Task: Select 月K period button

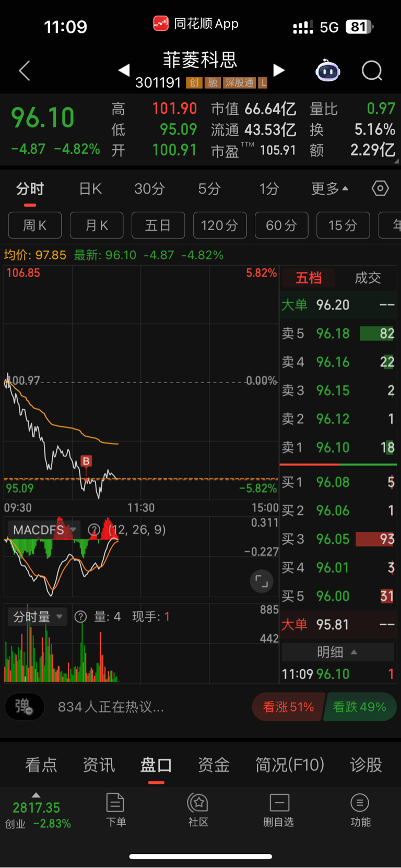Action: pos(97,225)
